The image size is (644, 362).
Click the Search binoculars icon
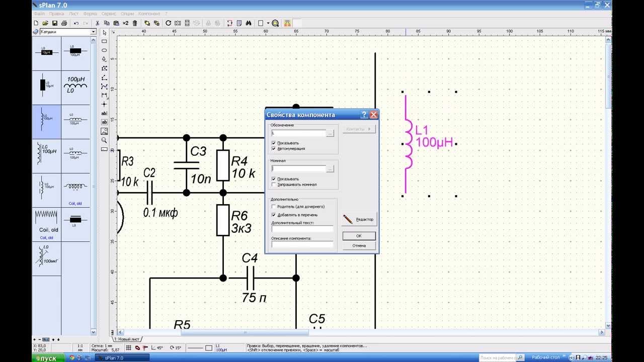(248, 23)
